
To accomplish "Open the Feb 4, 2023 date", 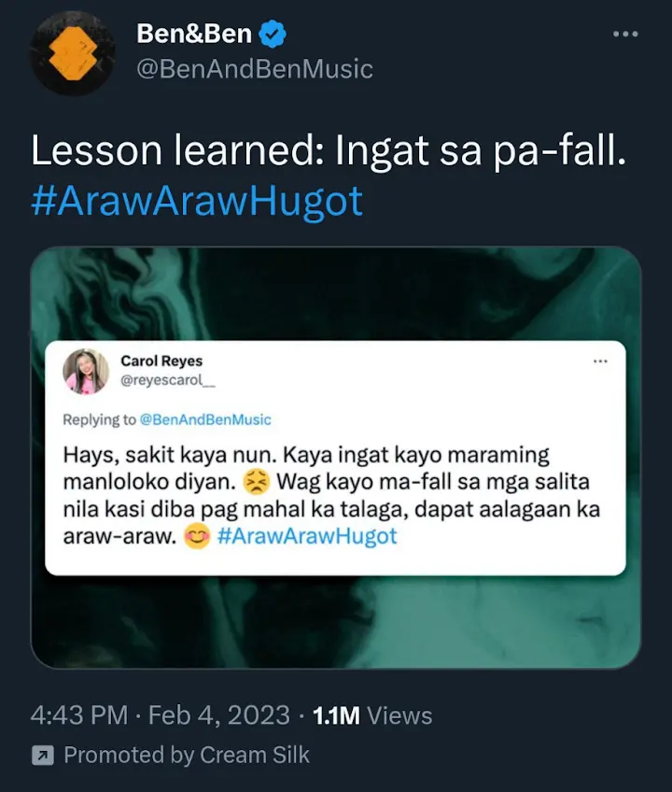I will point(219,715).
